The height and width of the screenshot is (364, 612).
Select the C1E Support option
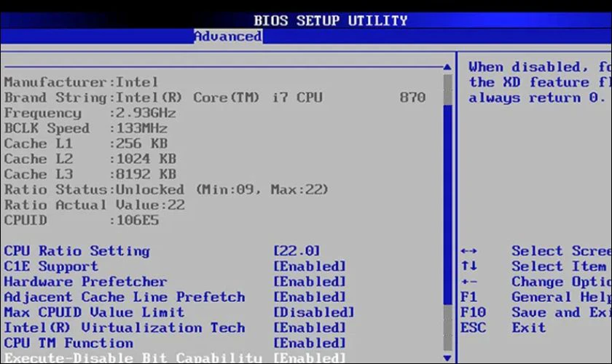point(51,266)
